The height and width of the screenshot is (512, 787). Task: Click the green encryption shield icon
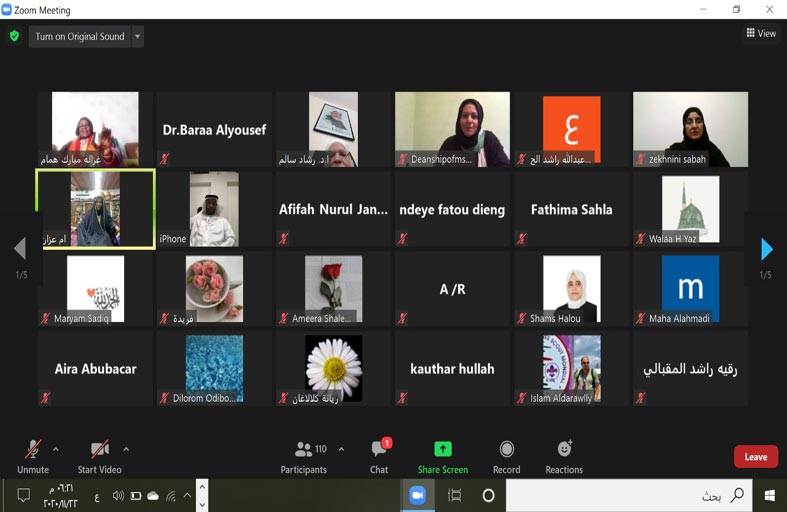(x=14, y=36)
